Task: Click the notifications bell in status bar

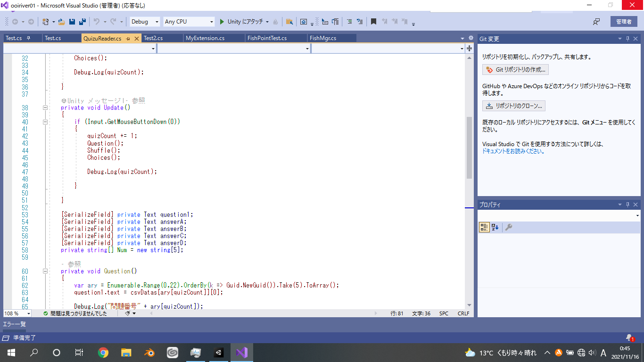Action: pos(629,337)
